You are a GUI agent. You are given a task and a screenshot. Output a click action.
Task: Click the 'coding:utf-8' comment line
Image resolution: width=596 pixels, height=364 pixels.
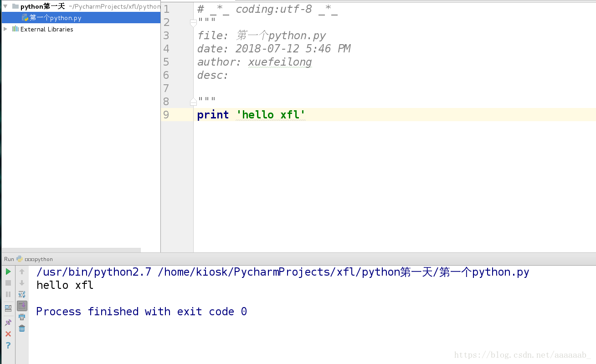click(267, 9)
